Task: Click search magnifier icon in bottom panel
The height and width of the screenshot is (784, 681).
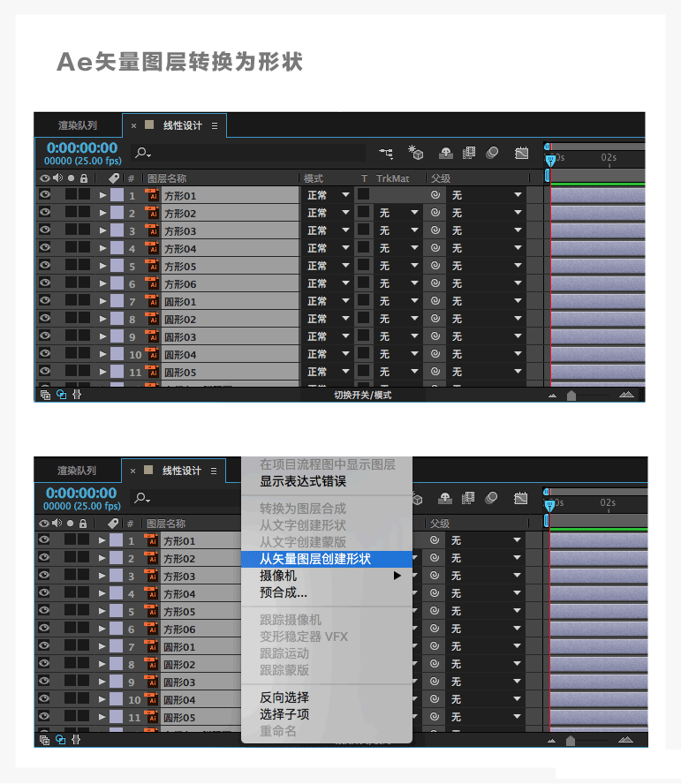Action: [x=141, y=498]
